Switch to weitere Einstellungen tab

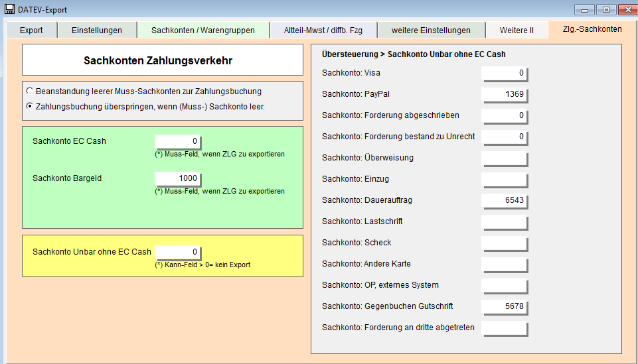coord(431,30)
